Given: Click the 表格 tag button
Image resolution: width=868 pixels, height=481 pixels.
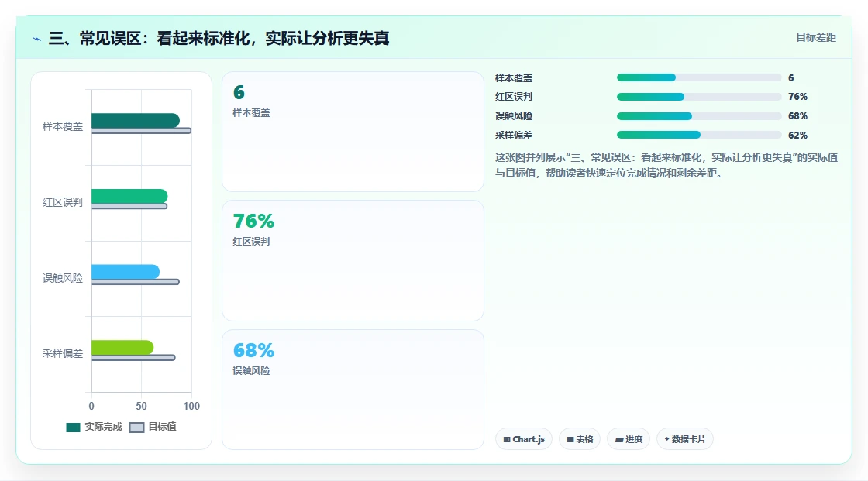Looking at the screenshot, I should [x=580, y=439].
